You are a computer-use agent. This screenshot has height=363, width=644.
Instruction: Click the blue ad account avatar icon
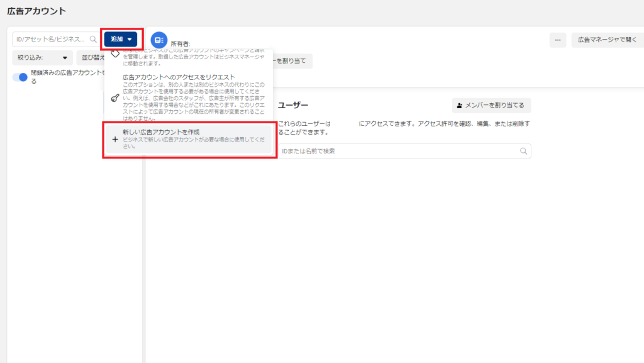click(159, 40)
